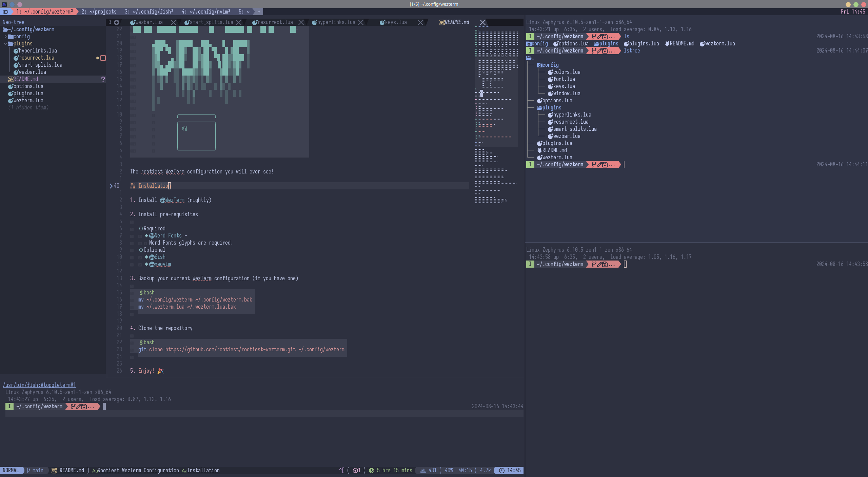The height and width of the screenshot is (477, 868).
Task: Click the eye icon beside the WezTerm tabs
Action: [x=5, y=12]
